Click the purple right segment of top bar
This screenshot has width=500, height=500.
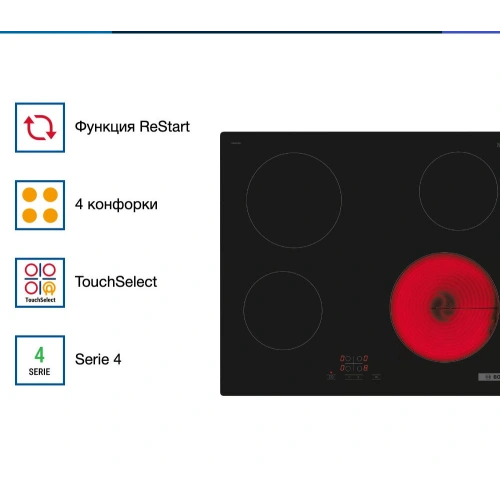pos(471,32)
